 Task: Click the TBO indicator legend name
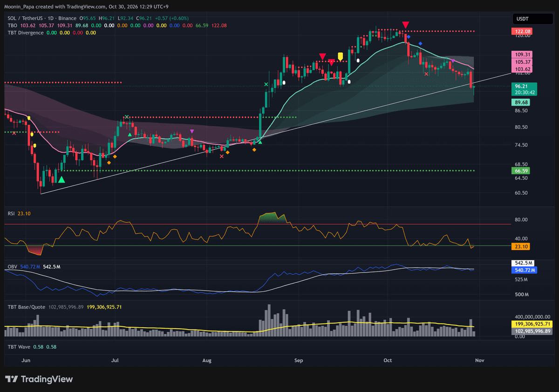pyautogui.click(x=13, y=25)
